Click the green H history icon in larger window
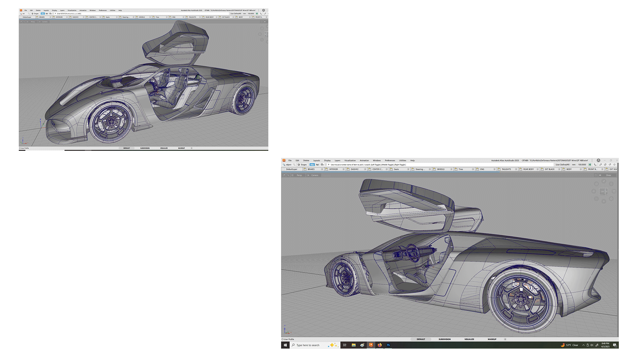Image resolution: width=644 pixels, height=362 pixels. 590,165
